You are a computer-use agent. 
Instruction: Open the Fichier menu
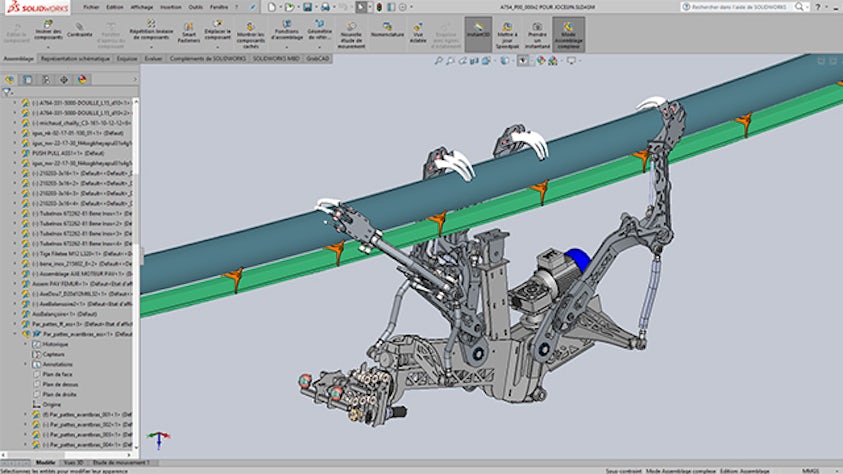(x=91, y=8)
